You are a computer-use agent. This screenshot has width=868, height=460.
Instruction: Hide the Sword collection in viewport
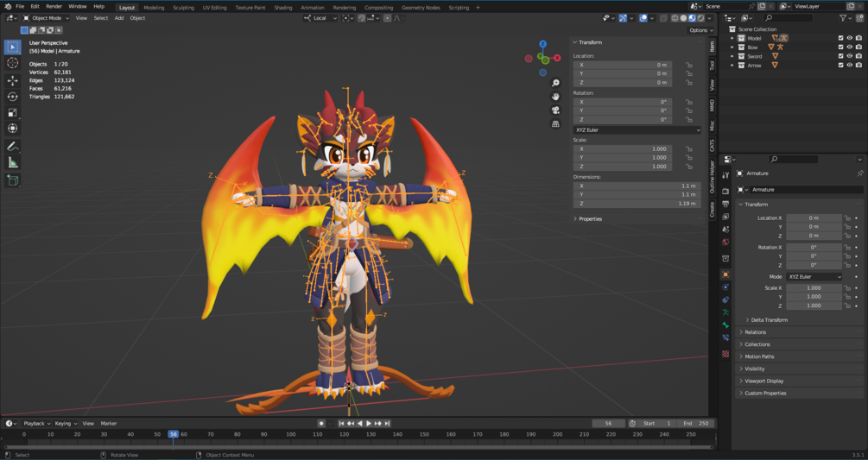tap(850, 56)
